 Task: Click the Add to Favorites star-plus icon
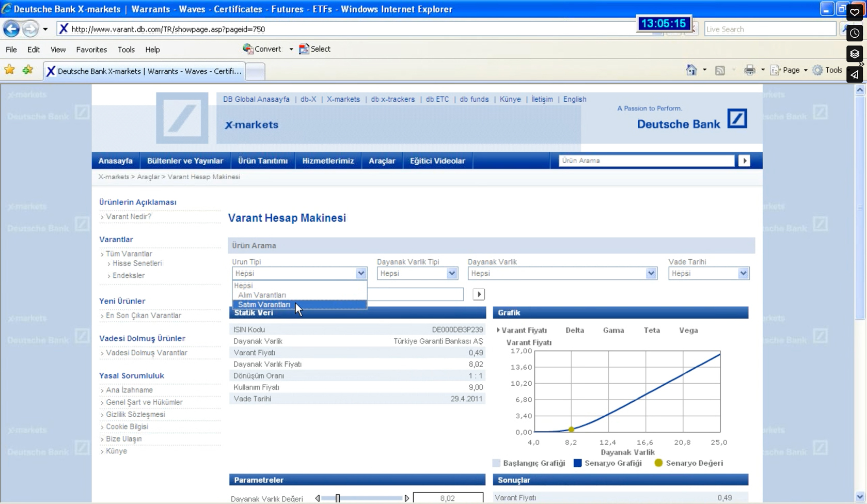[27, 70]
